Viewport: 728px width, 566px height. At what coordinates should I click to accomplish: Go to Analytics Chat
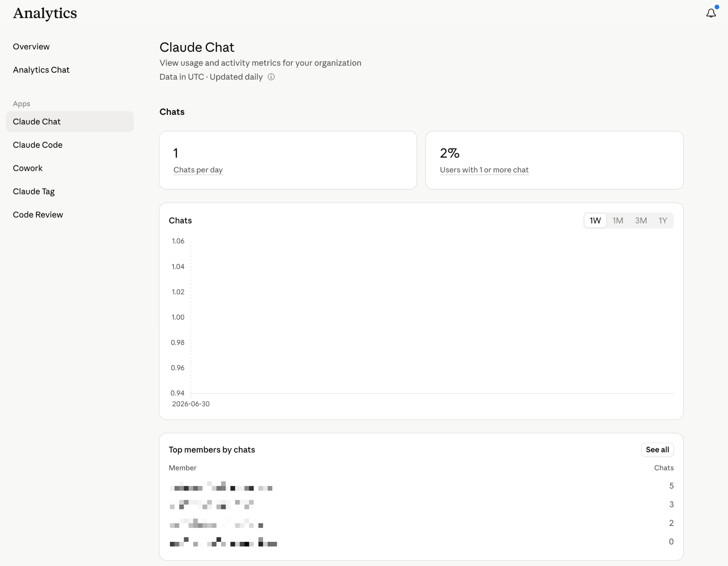(41, 70)
